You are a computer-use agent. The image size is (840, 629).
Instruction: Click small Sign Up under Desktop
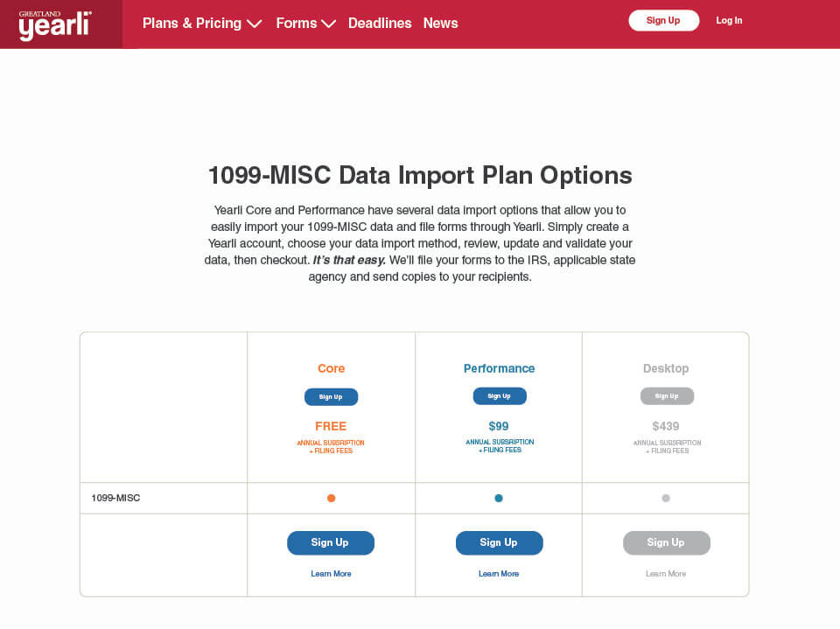667,396
